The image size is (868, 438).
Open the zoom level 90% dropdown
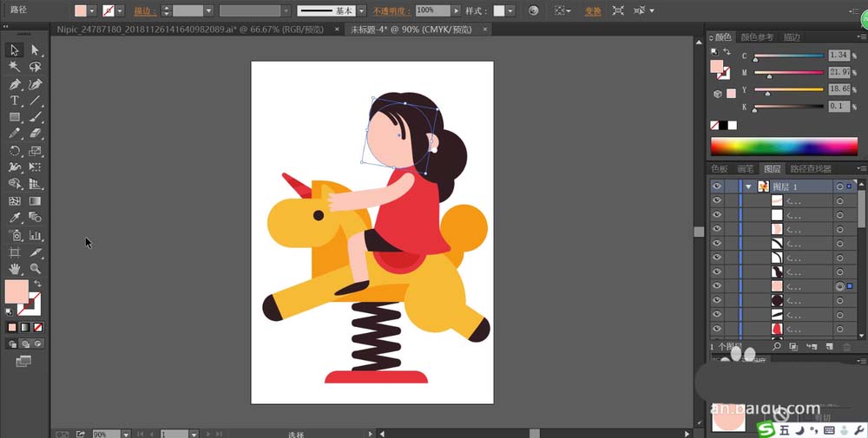[x=126, y=435]
